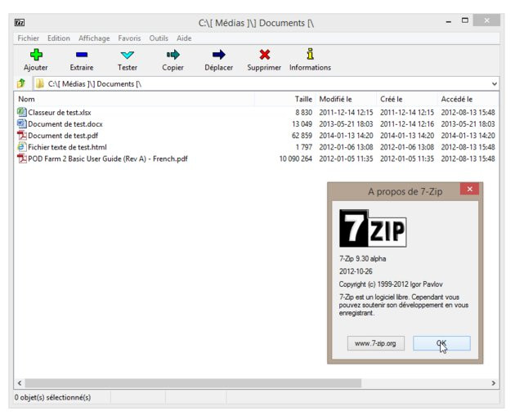Click the size value 8 830

304,112
